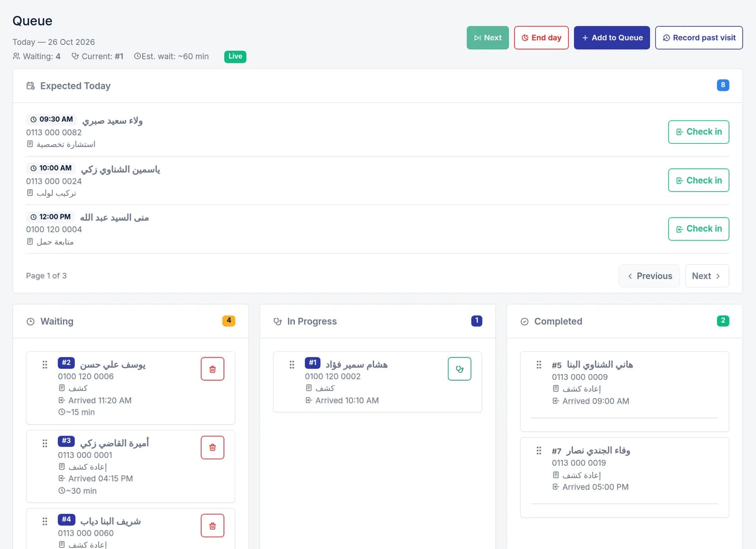The height and width of the screenshot is (549, 756).
Task: Grab the drag handle of waiting entry #2
Action: 45,365
